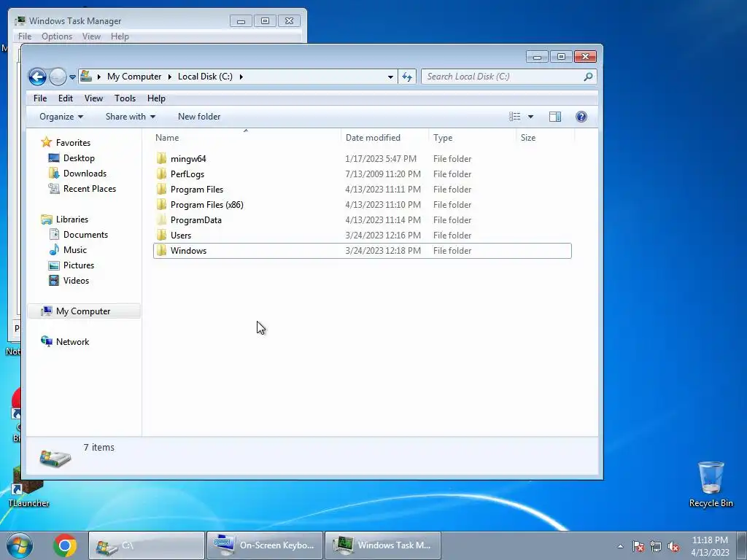Open Options menu in Windows Task Manager
The width and height of the screenshot is (747, 560).
pos(57,36)
